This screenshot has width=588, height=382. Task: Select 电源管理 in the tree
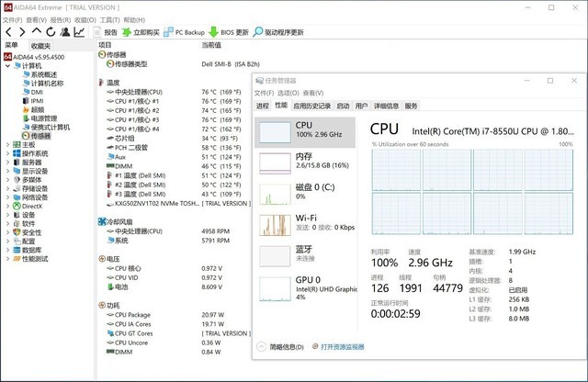(x=40, y=118)
